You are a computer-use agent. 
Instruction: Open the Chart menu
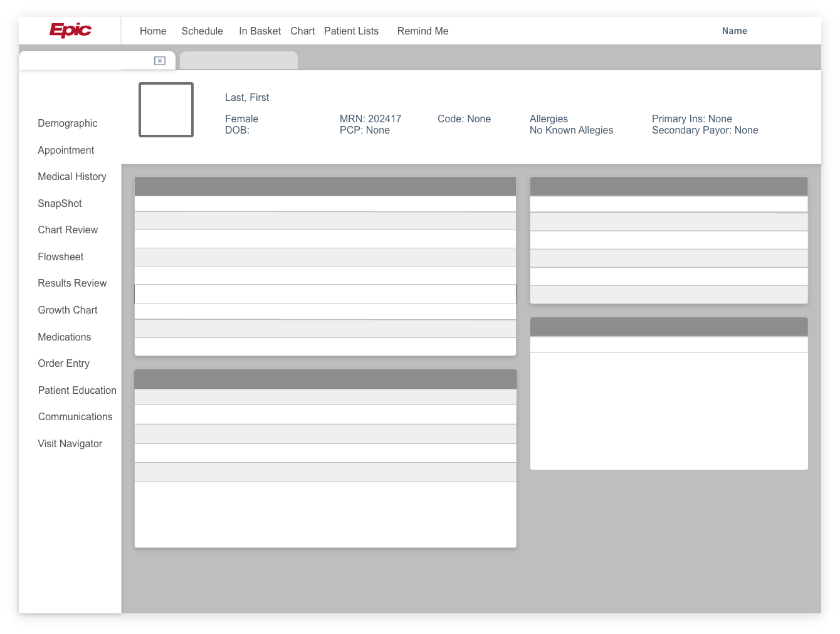tap(302, 31)
